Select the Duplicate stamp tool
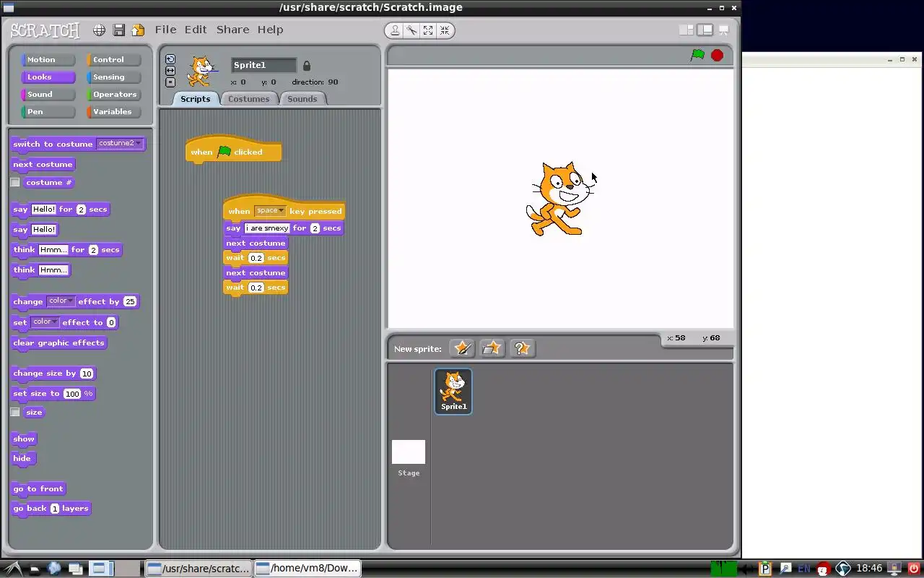The width and height of the screenshot is (924, 578). pos(395,30)
